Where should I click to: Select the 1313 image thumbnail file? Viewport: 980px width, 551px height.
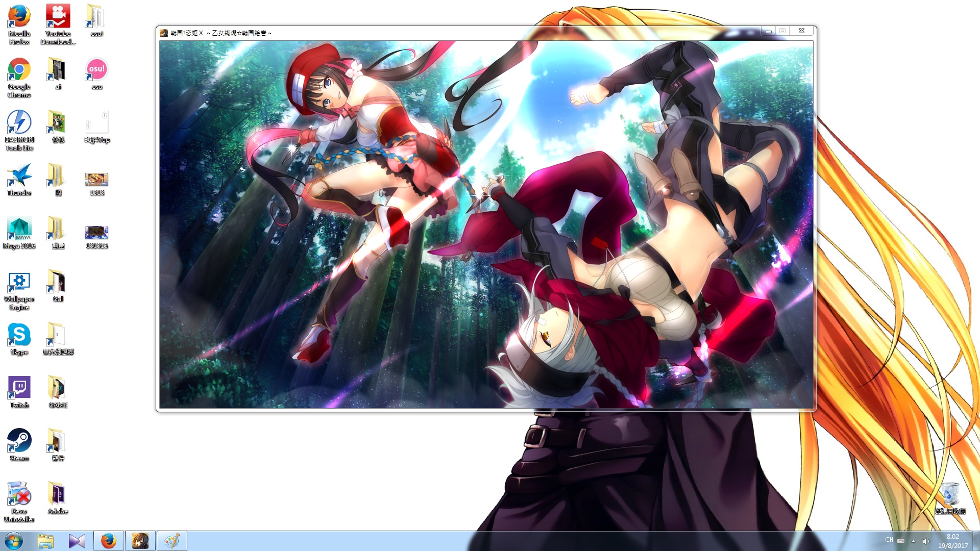[96, 180]
